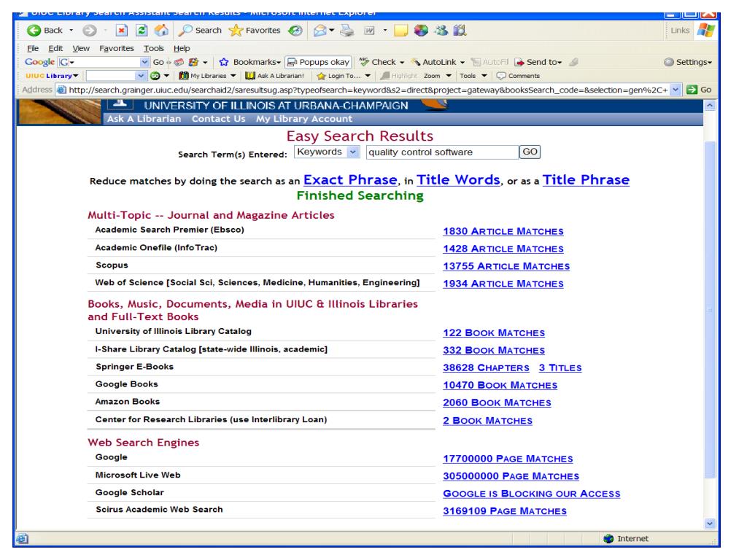This screenshot has height=560, width=747.
Task: Open My Libraries dropdown
Action: pos(207,76)
